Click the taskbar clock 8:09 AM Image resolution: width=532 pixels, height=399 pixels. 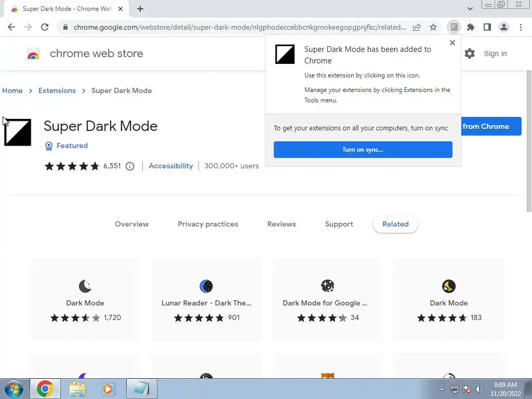[506, 389]
